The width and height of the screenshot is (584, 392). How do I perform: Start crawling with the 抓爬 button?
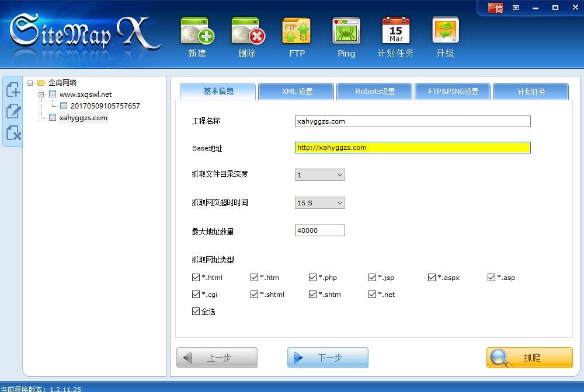click(529, 358)
